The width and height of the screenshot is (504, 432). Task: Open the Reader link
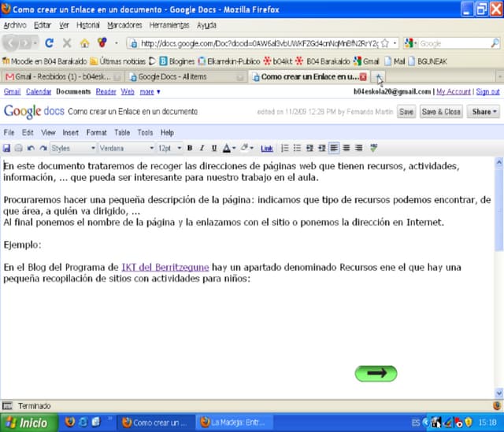coord(106,92)
